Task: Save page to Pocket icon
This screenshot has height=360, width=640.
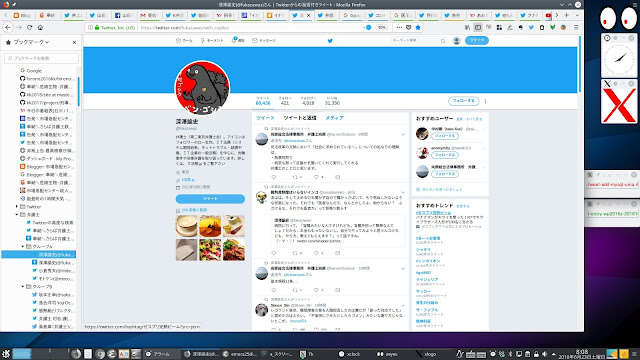Action: (x=409, y=27)
